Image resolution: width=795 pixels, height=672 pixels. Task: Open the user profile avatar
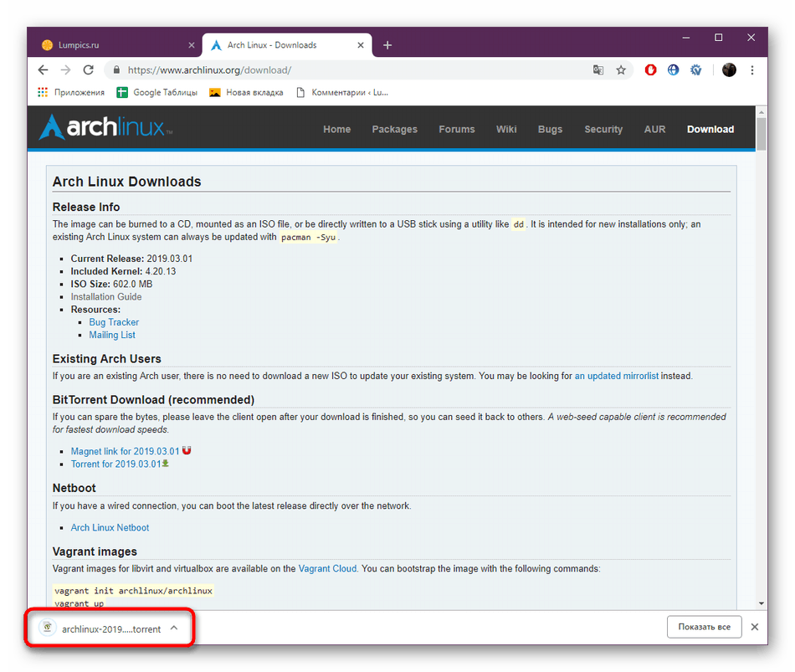click(729, 70)
